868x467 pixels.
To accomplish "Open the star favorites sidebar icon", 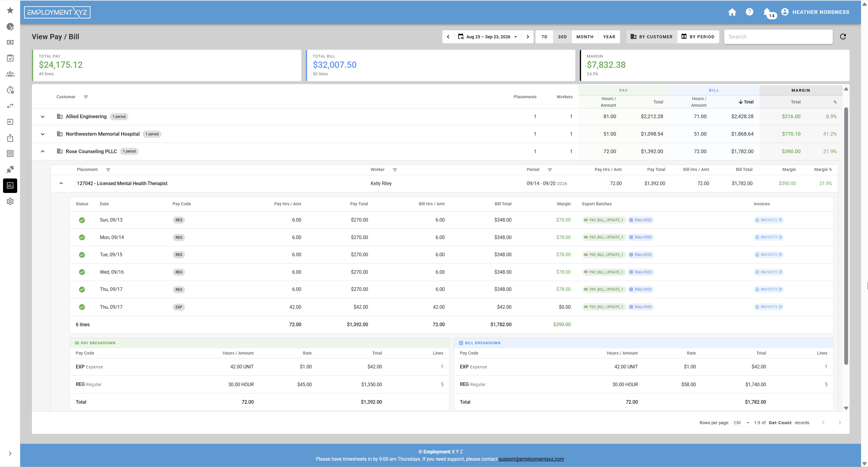I will [x=10, y=10].
